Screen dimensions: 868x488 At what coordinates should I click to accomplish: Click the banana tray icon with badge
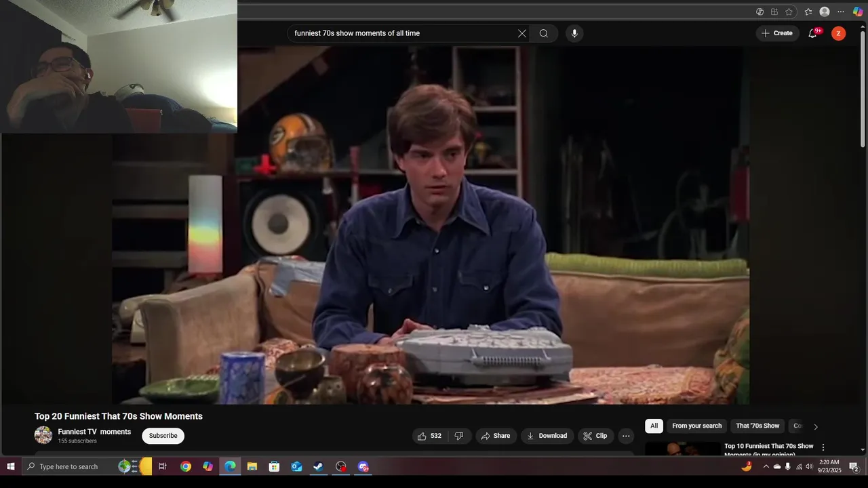click(x=747, y=466)
